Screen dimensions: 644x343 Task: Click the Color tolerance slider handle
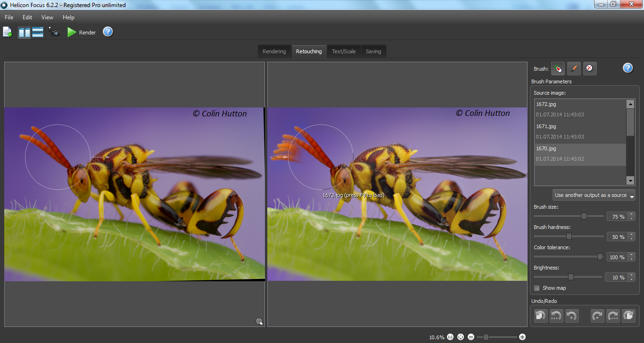[x=600, y=256]
